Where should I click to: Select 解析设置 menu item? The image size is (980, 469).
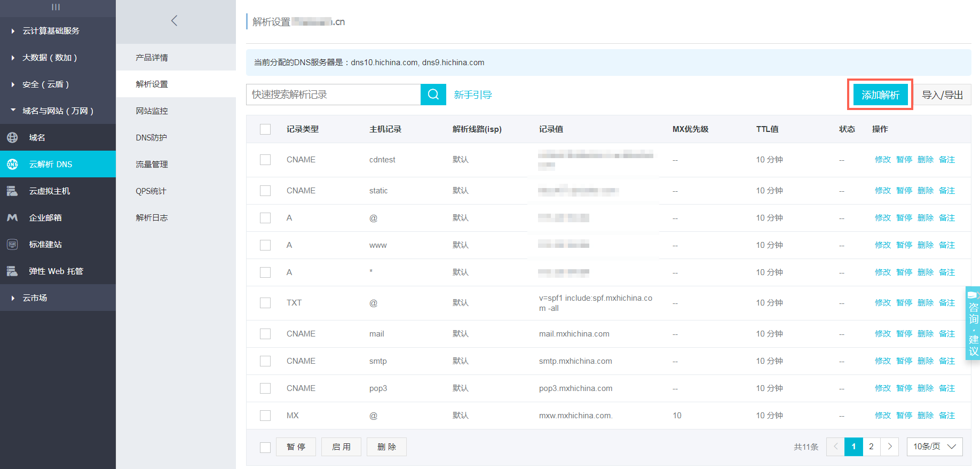coord(176,84)
